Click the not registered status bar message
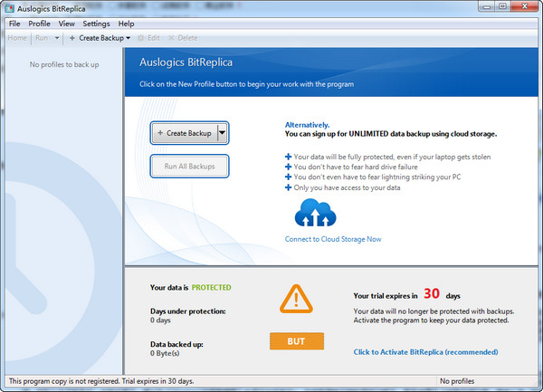The height and width of the screenshot is (392, 543). (101, 381)
